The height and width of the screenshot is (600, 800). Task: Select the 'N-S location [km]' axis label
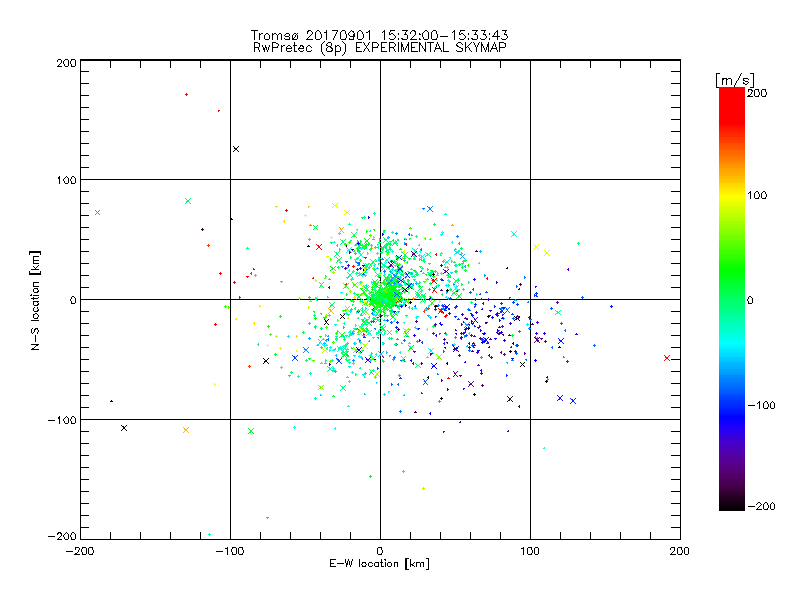click(35, 300)
